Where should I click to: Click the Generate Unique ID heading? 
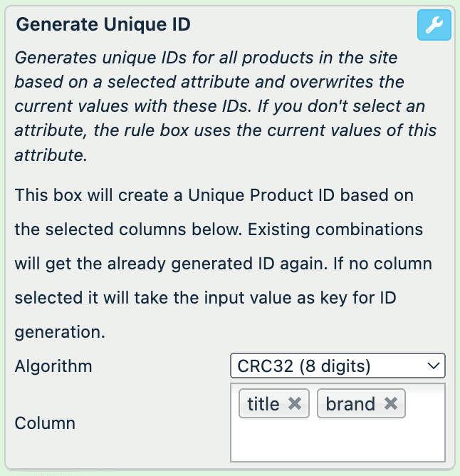click(103, 24)
